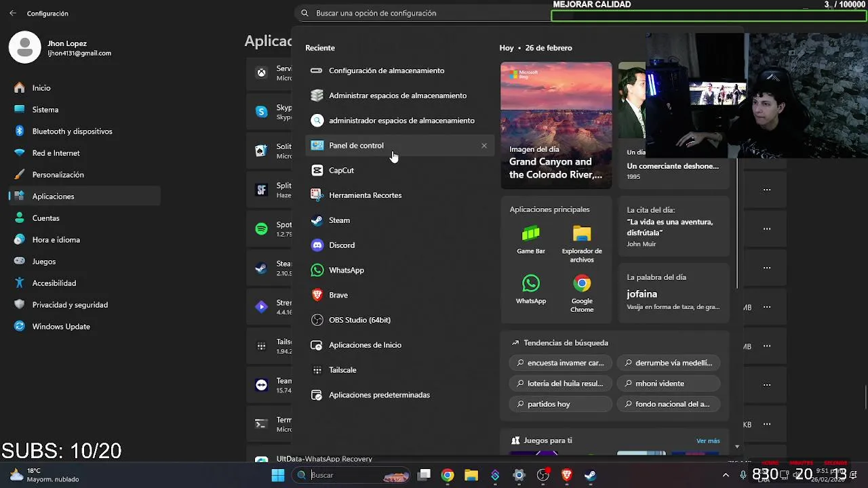Open Personalización settings section
This screenshot has height=488, width=868.
pos(85,175)
